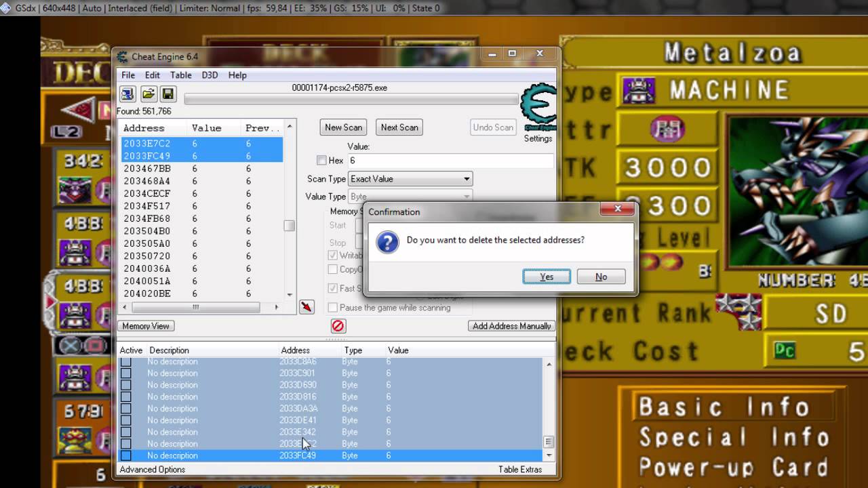The width and height of the screenshot is (868, 488).
Task: Open the File menu
Action: click(128, 75)
